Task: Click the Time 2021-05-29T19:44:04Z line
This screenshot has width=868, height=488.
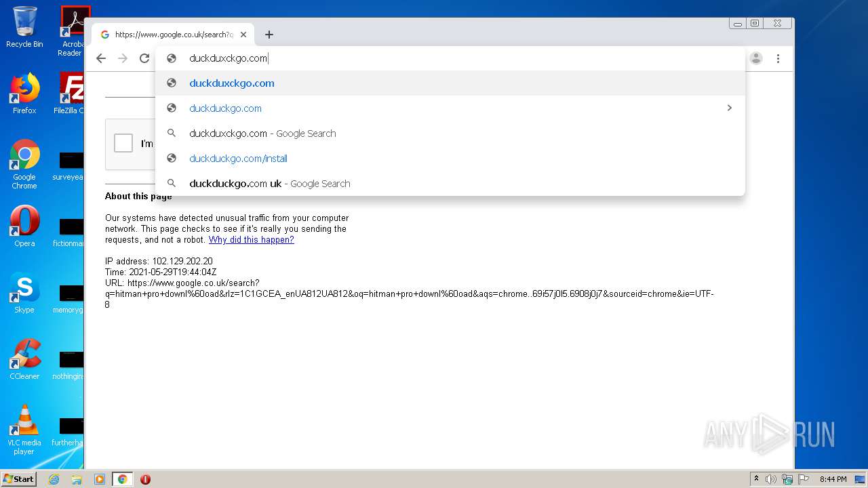Action: click(x=161, y=272)
